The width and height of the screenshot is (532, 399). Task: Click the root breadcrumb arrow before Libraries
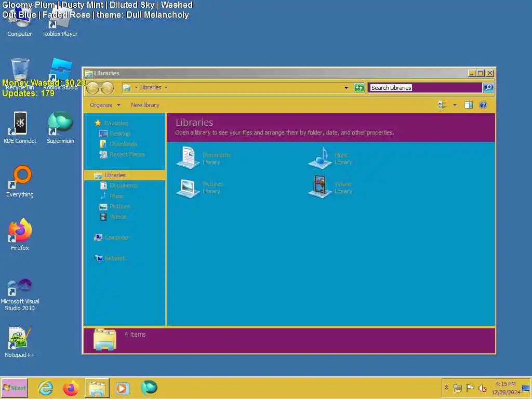[x=136, y=87]
